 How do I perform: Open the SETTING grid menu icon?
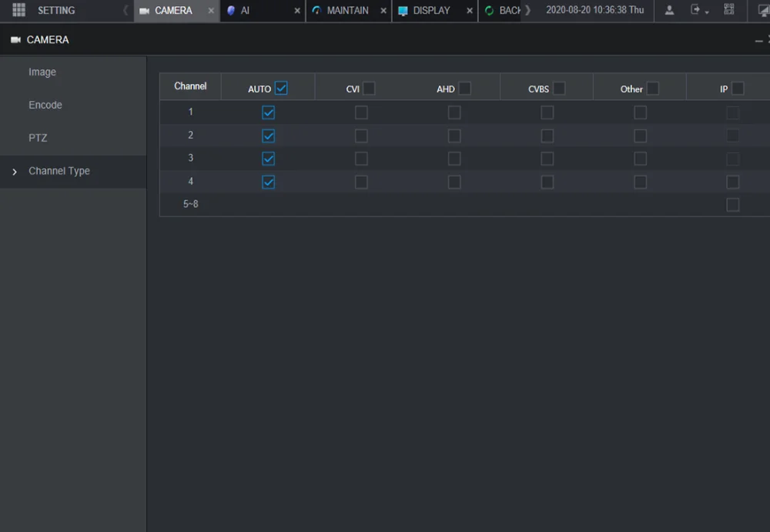18,10
